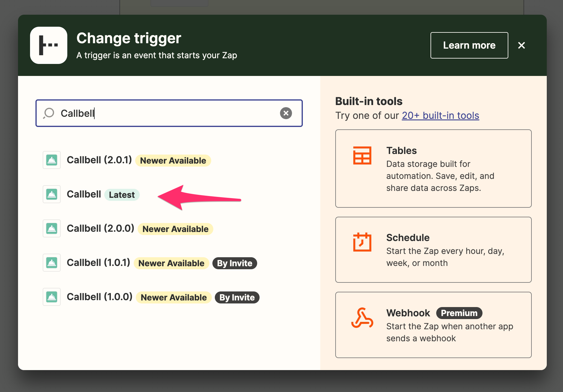563x392 pixels.
Task: Choose the Callbell Latest app icon
Action: coord(52,194)
